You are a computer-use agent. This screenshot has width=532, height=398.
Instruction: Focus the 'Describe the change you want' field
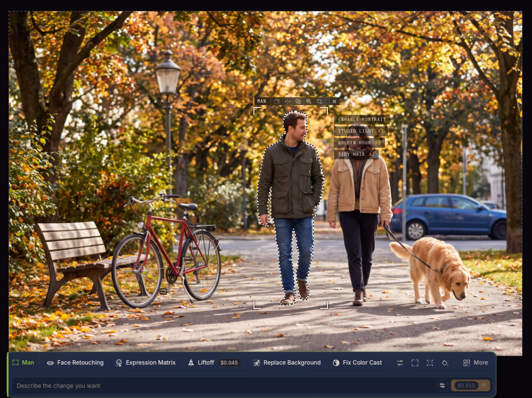pos(224,385)
